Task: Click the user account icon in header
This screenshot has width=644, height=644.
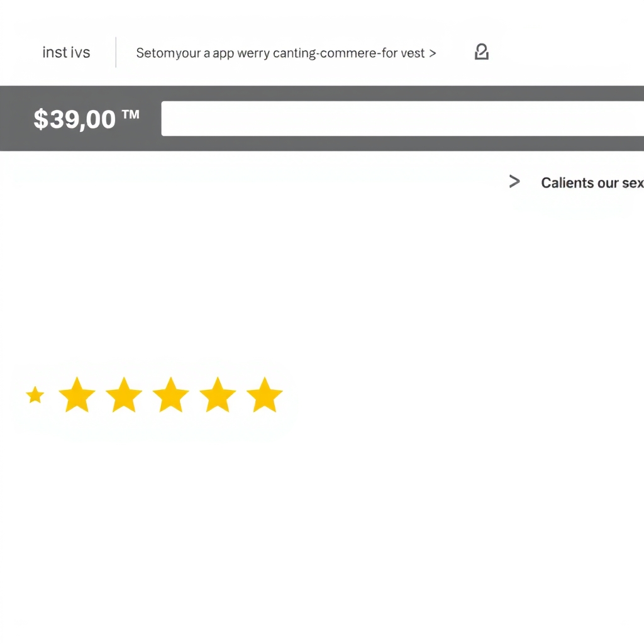Action: coord(481,52)
